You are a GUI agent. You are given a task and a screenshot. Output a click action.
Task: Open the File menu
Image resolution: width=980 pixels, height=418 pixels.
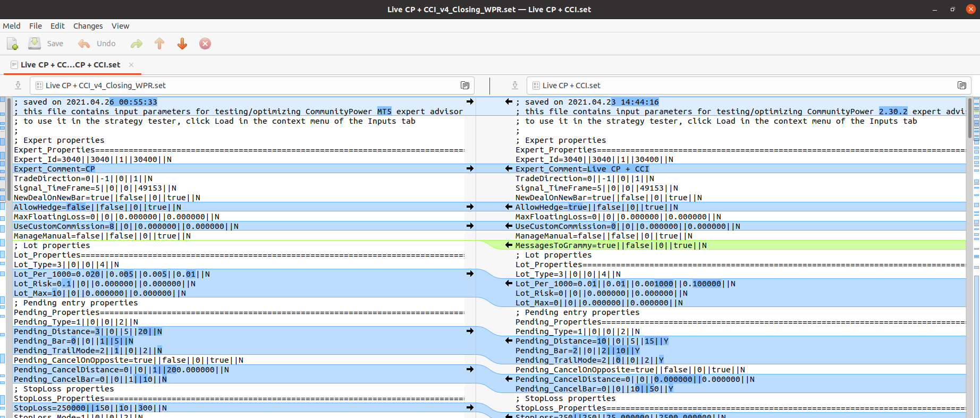click(x=36, y=26)
